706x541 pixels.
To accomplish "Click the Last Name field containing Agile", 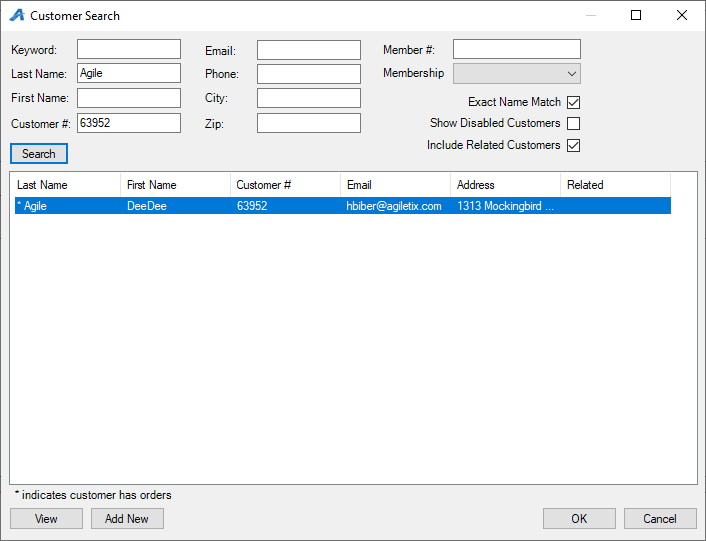I will tap(129, 73).
